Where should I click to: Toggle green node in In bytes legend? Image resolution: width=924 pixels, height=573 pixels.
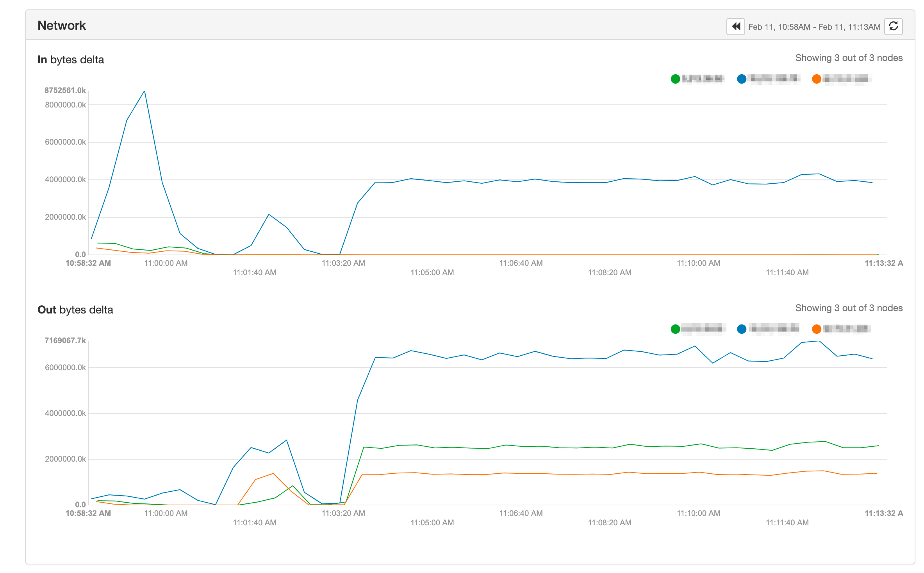coord(675,79)
